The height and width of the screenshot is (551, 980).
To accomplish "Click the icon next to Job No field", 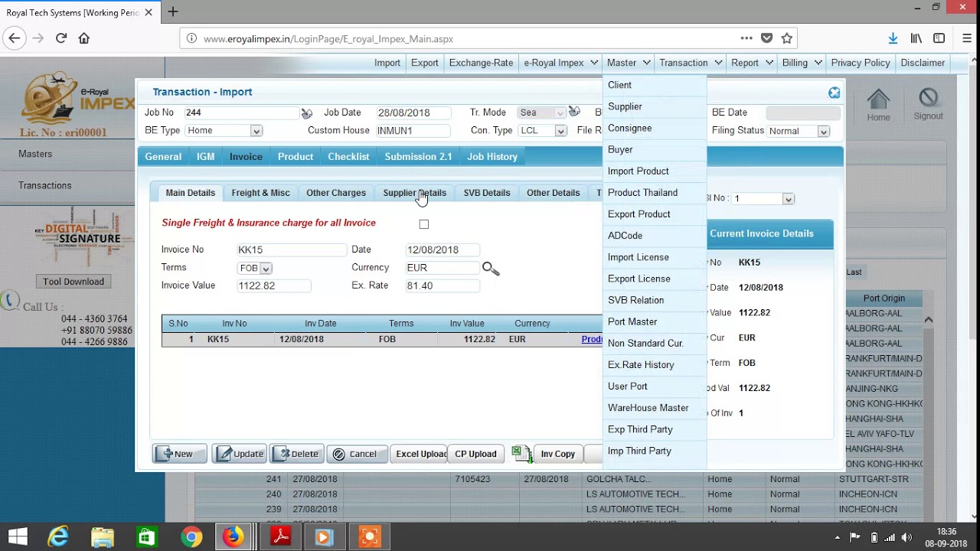I will coord(306,113).
